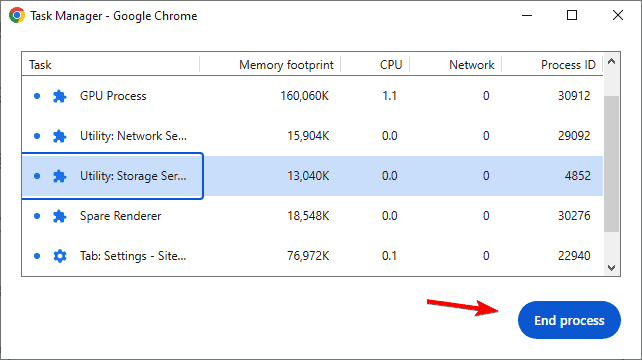
Task: Click the blue dot beside GPU Process
Action: (37, 96)
